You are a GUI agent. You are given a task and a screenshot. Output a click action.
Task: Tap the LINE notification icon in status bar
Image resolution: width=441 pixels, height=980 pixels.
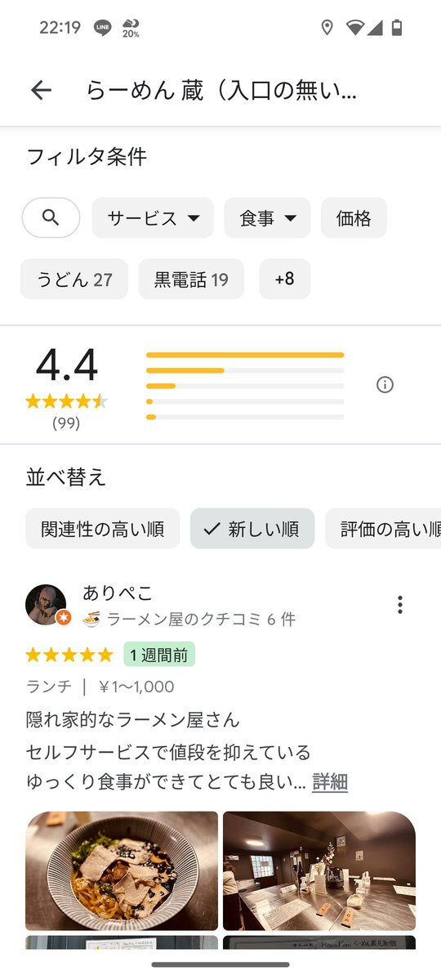pyautogui.click(x=102, y=28)
